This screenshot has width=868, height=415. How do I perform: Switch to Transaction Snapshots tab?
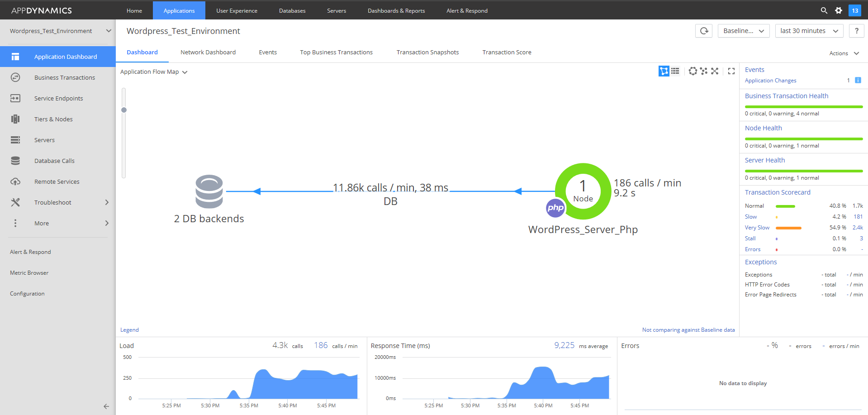point(427,52)
